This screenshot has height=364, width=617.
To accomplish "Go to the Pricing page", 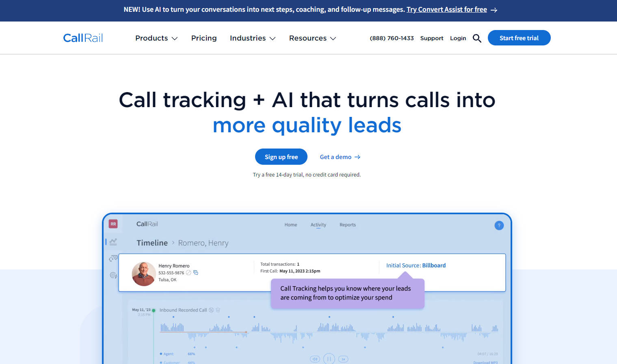I will (x=204, y=38).
